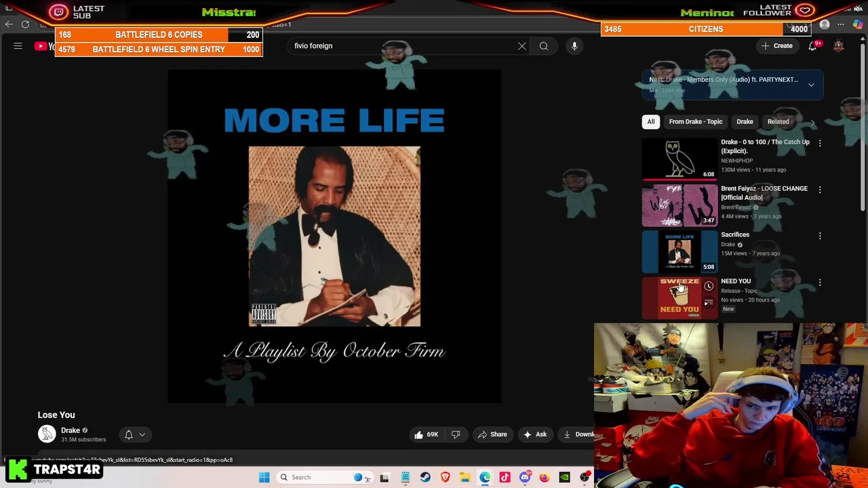
Task: Open Steam from the taskbar
Action: pos(425,477)
